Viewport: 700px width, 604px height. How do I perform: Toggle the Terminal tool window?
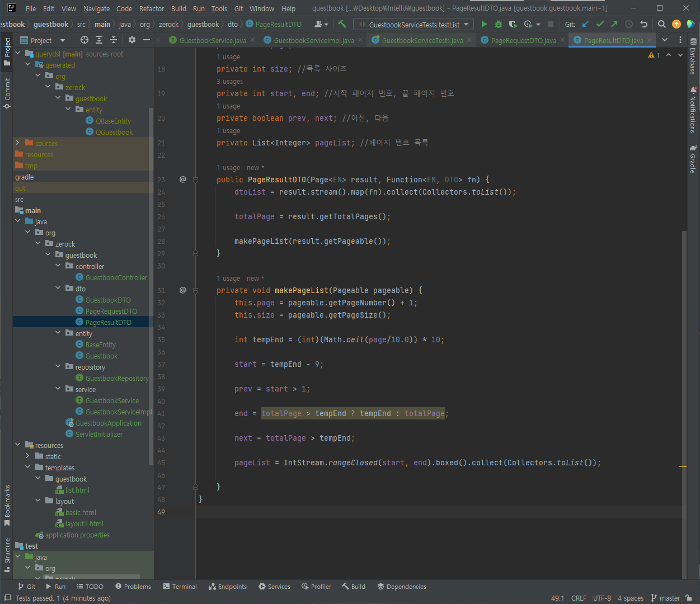tap(180, 587)
